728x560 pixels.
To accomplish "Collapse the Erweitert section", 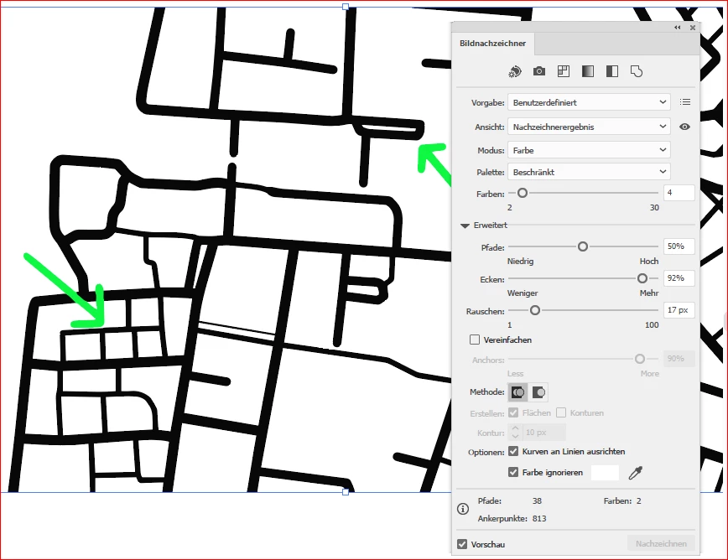I will 465,226.
